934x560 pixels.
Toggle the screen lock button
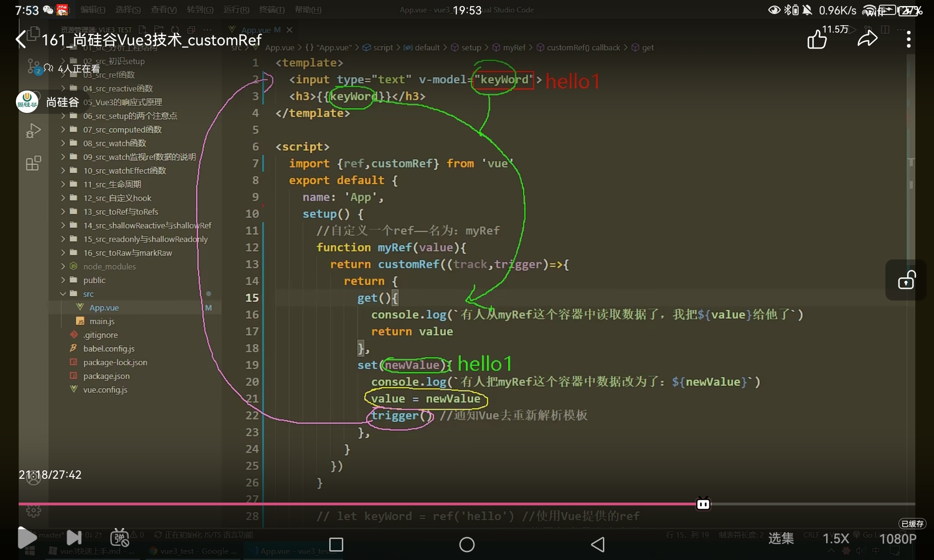pos(906,280)
